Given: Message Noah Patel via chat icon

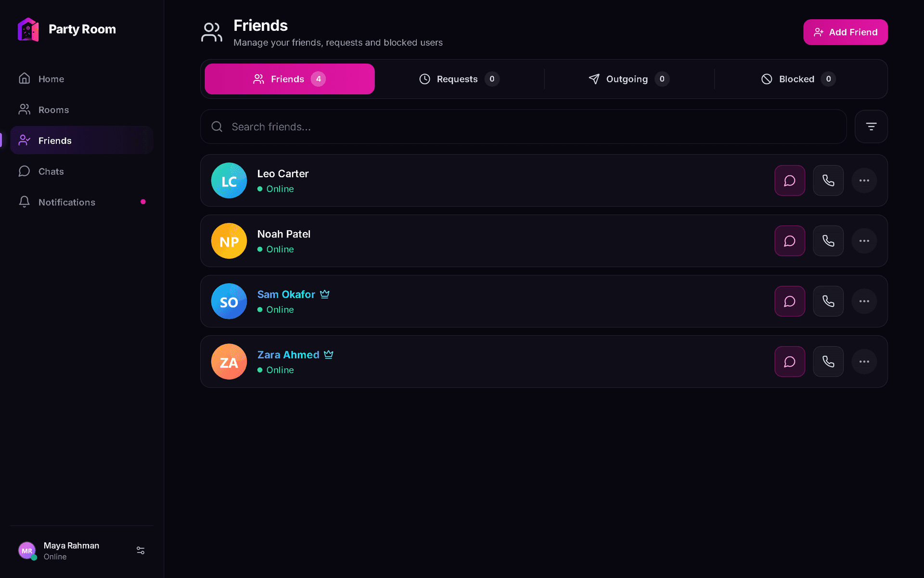Looking at the screenshot, I should click(789, 241).
